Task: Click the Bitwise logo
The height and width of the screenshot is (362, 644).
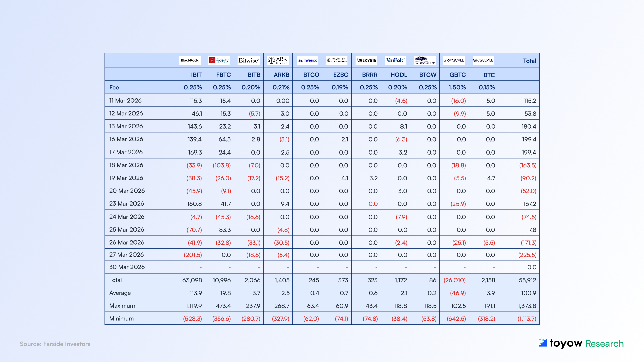Action: (x=249, y=60)
